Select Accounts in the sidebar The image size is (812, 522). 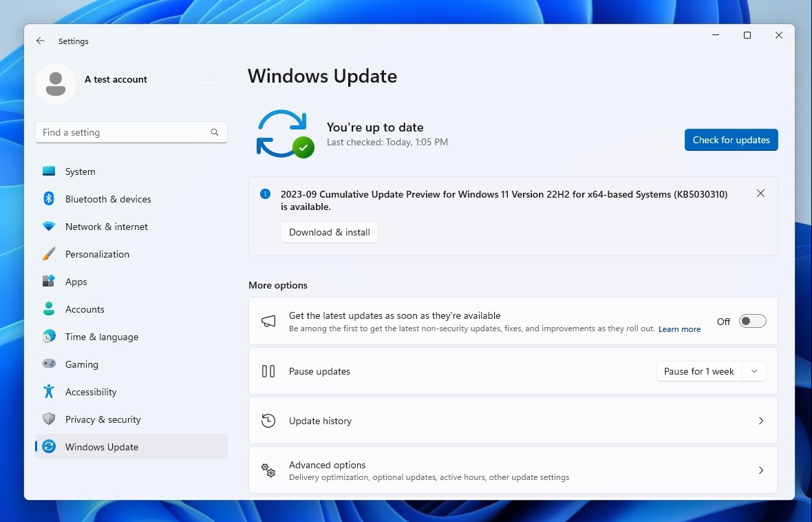click(85, 309)
